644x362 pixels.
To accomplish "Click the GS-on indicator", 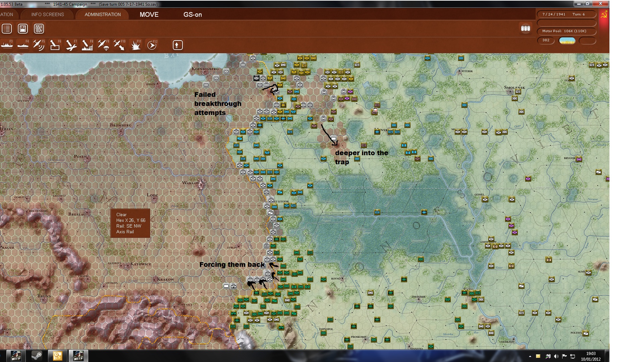I will [x=193, y=15].
